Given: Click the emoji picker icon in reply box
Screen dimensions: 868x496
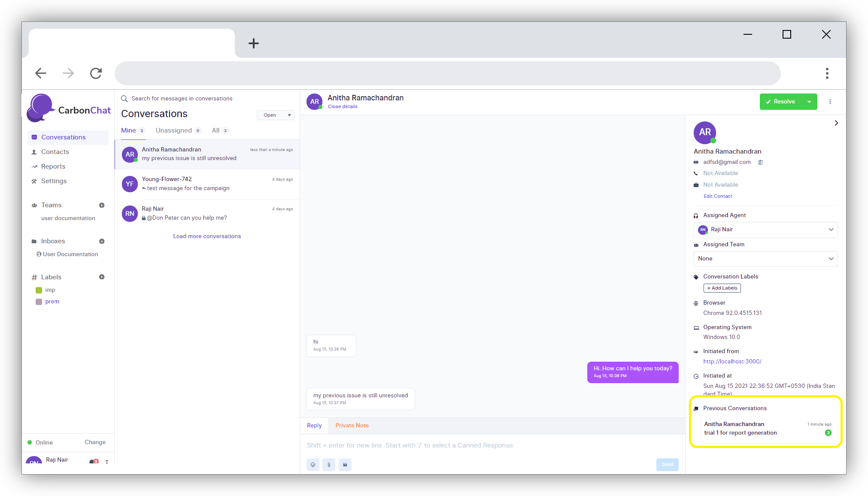Looking at the screenshot, I should (x=313, y=464).
